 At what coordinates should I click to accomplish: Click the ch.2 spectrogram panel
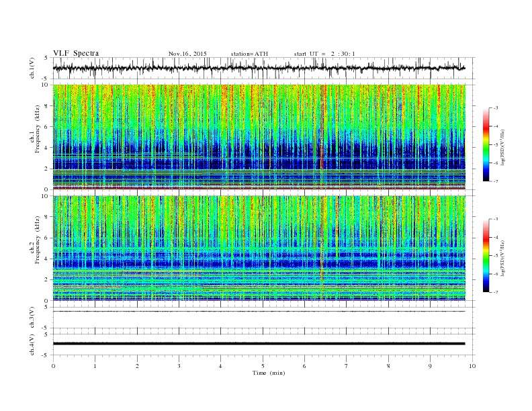point(259,248)
